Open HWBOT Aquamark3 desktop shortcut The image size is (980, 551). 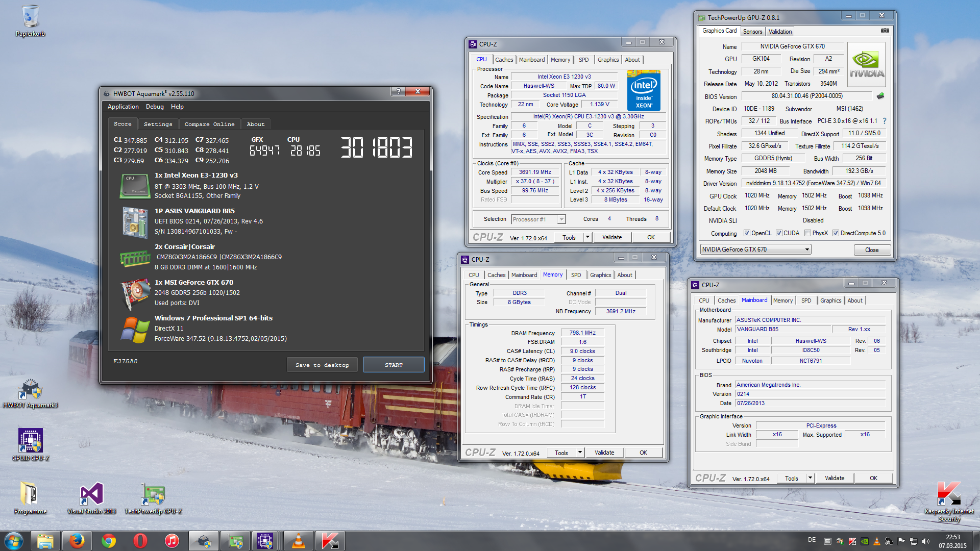point(30,393)
